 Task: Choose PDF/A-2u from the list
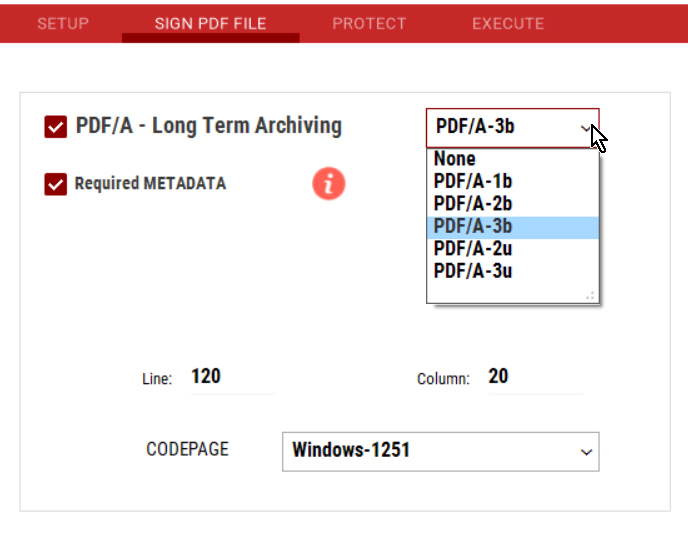tap(512, 249)
